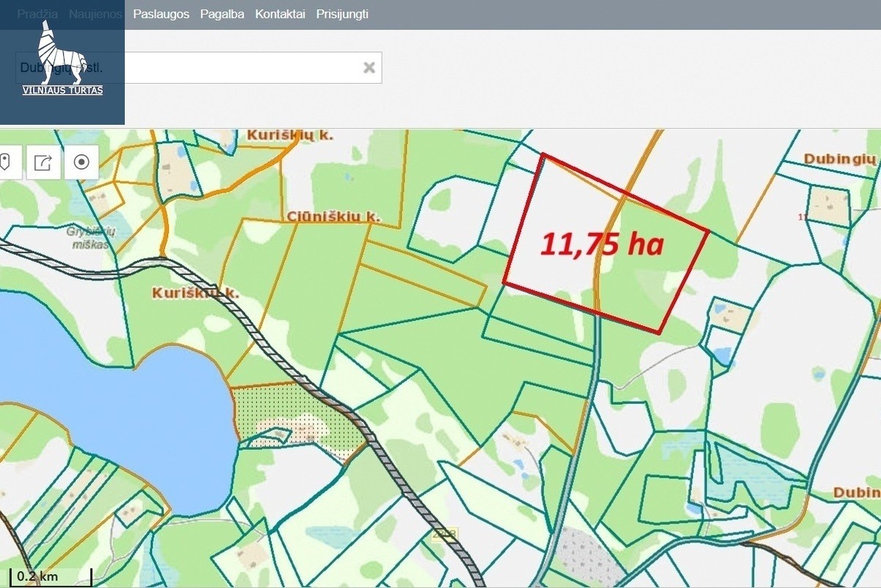Viewport: 881px width, 588px height.
Task: Click the map pin marker tool
Action: click(7, 161)
